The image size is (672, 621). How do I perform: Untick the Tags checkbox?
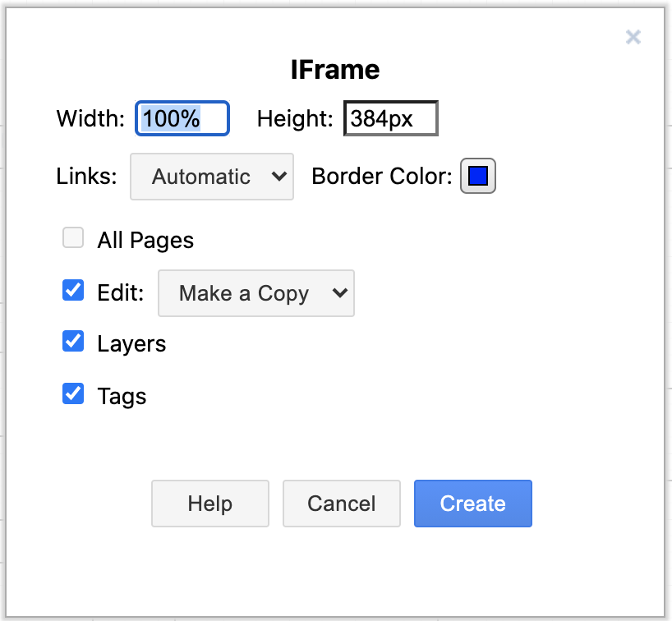(73, 394)
